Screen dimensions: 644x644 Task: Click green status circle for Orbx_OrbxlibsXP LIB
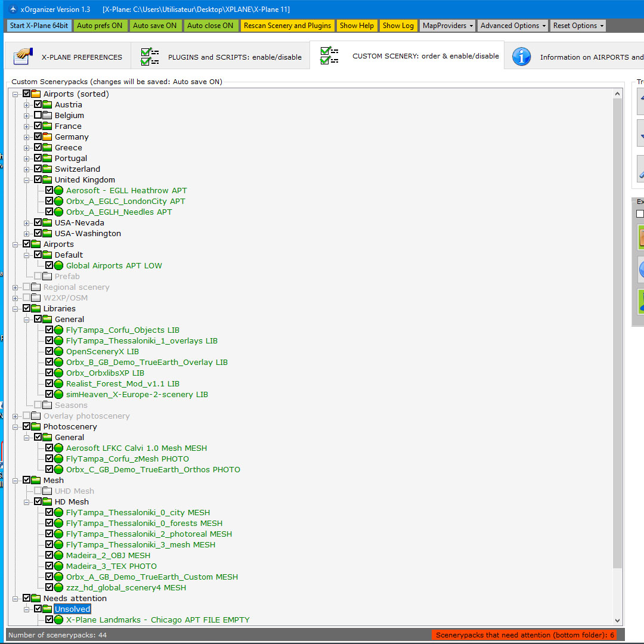tap(58, 373)
